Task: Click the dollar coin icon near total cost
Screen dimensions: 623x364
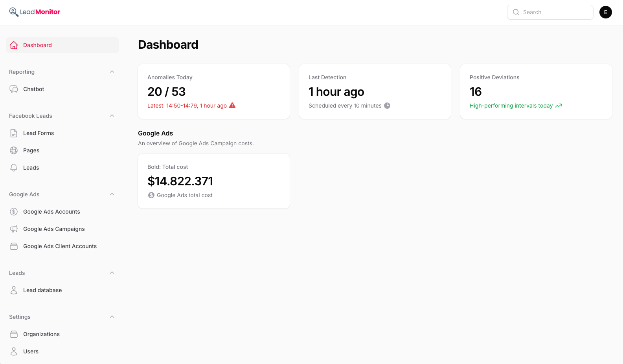Action: pos(151,195)
